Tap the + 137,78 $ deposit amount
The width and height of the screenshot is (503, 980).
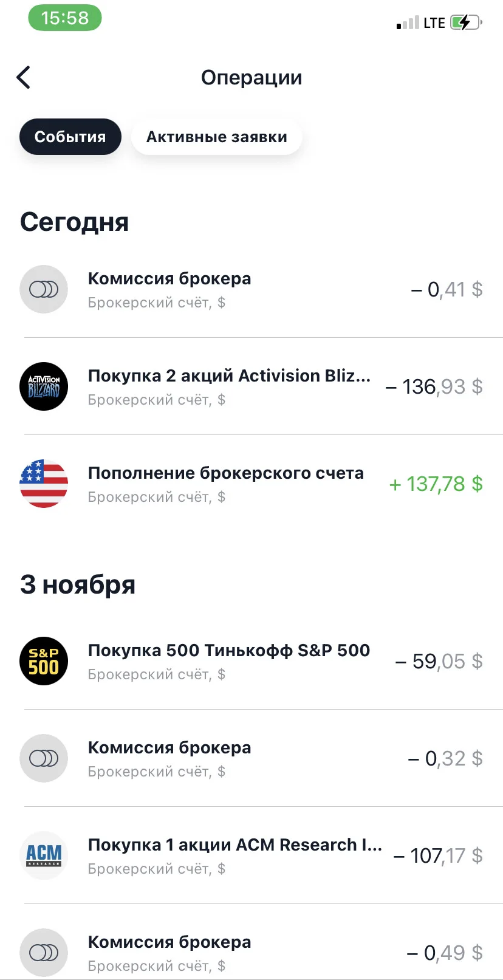click(x=436, y=484)
